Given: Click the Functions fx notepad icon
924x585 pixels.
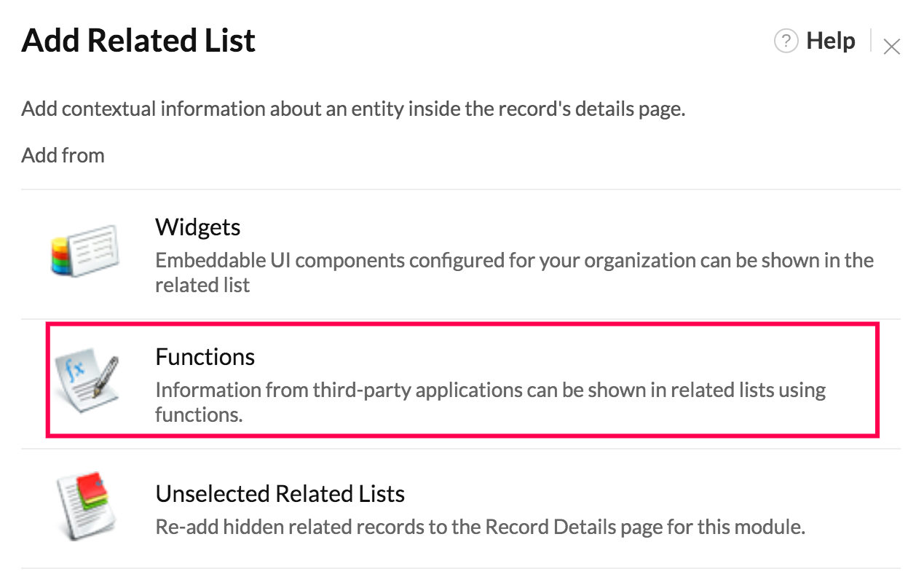Looking at the screenshot, I should click(x=87, y=378).
